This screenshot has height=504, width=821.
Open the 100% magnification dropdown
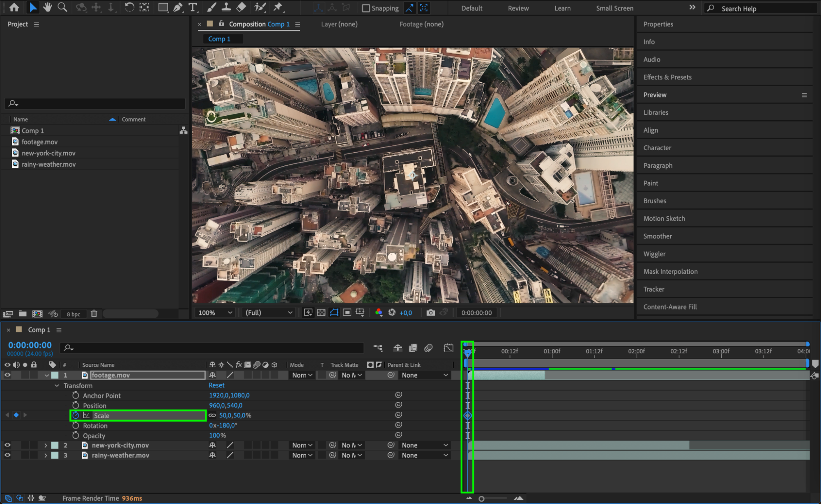[x=215, y=312]
